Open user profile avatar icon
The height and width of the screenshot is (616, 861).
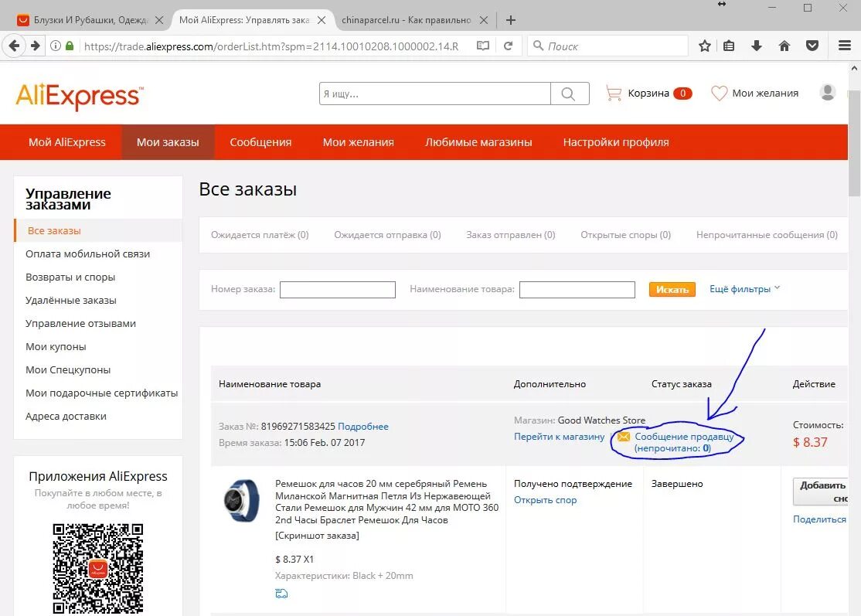pos(828,92)
